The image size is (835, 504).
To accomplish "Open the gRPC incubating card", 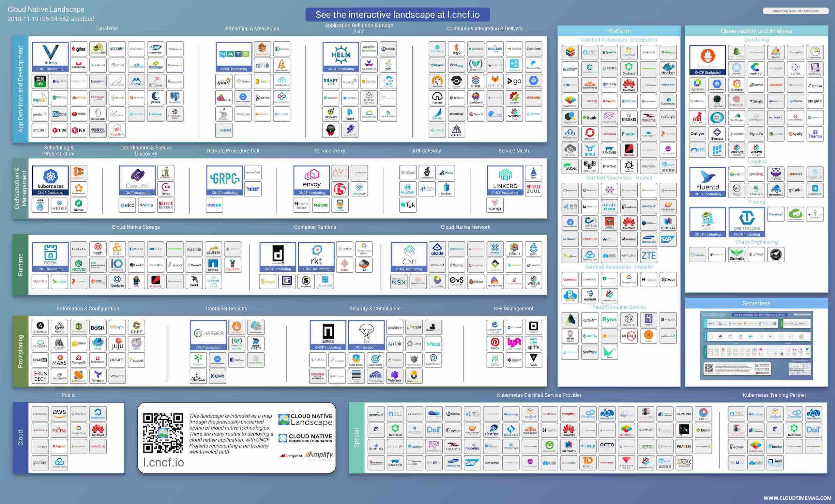I will 225,180.
